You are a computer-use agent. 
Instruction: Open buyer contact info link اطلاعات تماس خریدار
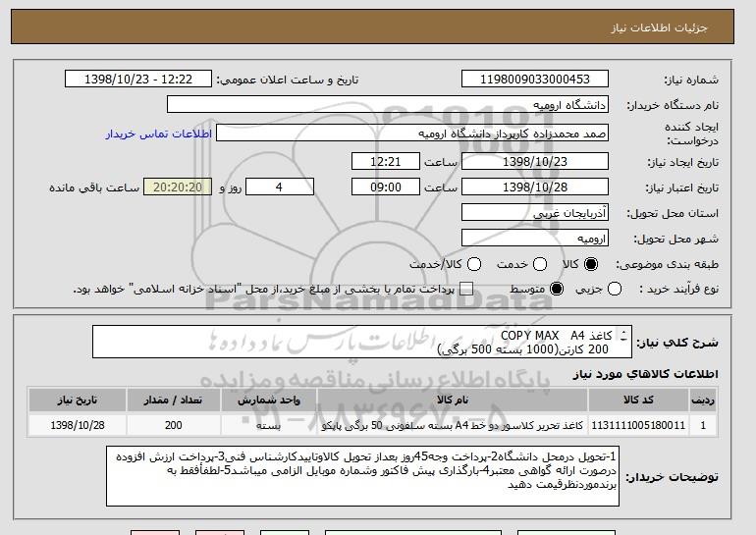[159, 134]
